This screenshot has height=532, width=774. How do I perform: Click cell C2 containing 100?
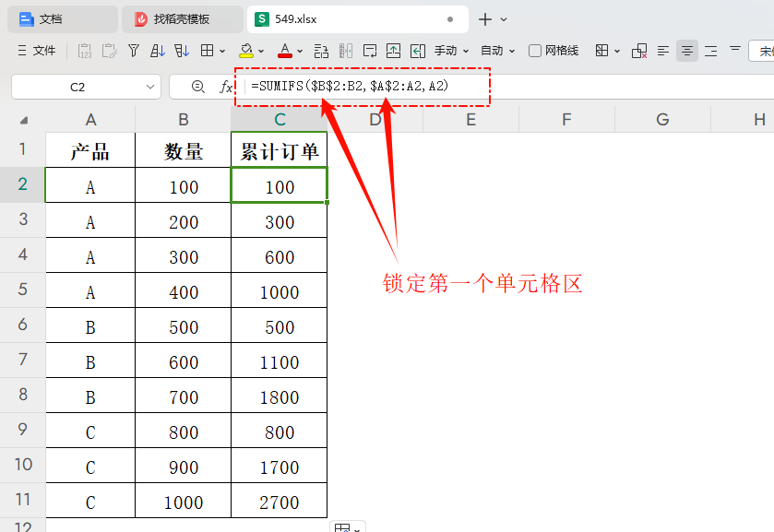[x=280, y=185]
